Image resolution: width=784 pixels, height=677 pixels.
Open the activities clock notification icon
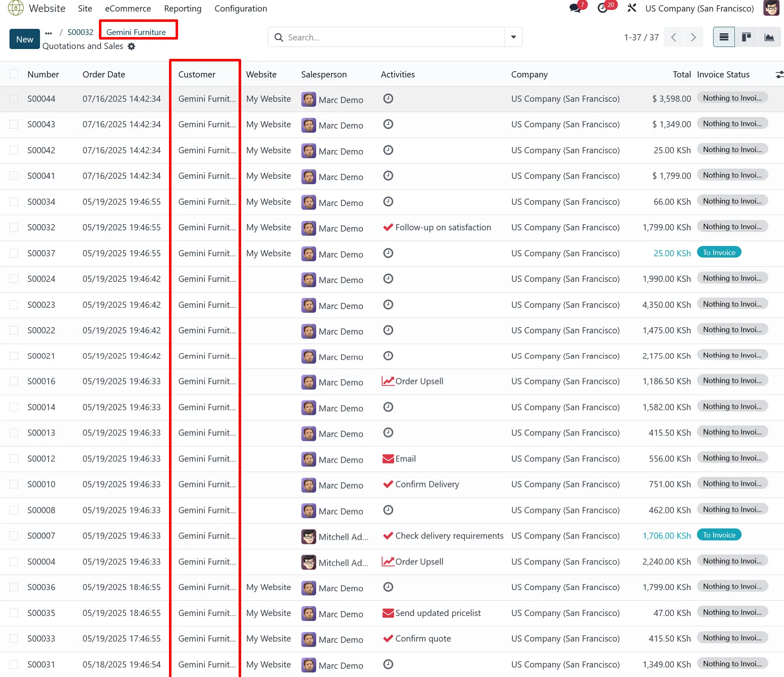[x=603, y=8]
